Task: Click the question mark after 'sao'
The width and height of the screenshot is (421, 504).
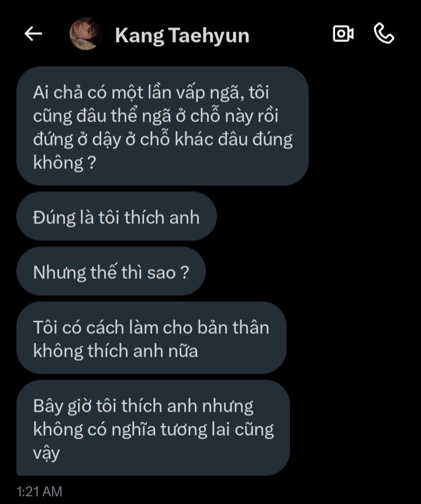Action: click(x=185, y=272)
